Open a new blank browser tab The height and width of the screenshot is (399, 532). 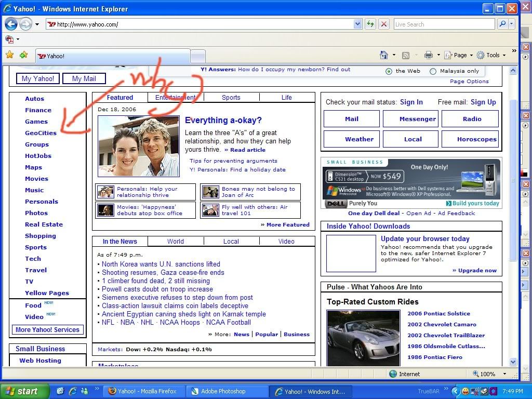coord(198,56)
